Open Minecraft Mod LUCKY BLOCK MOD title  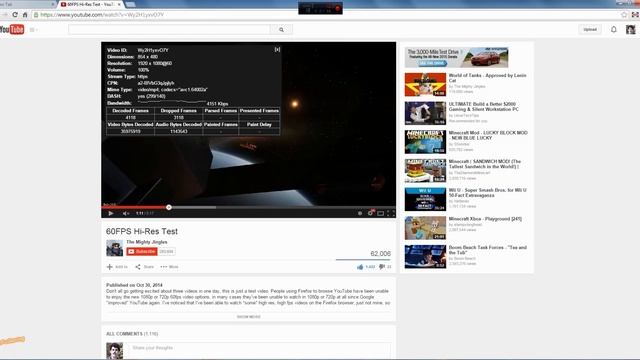488,135
